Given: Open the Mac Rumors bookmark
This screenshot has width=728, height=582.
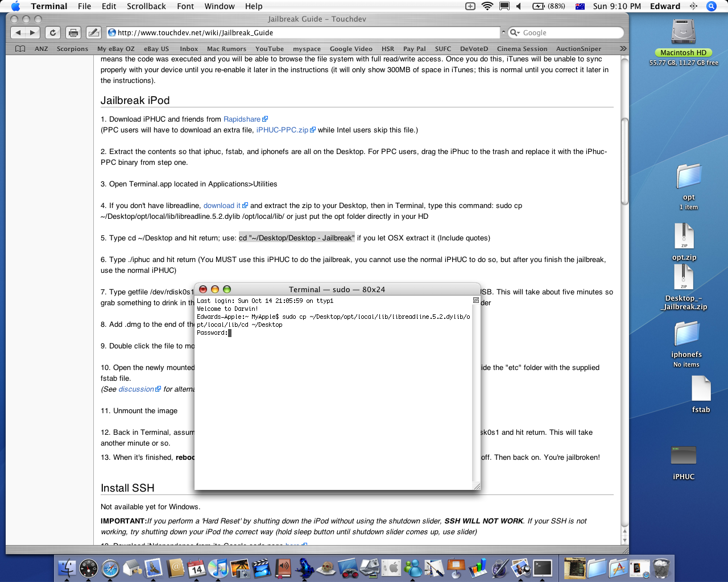Looking at the screenshot, I should pyautogui.click(x=226, y=49).
